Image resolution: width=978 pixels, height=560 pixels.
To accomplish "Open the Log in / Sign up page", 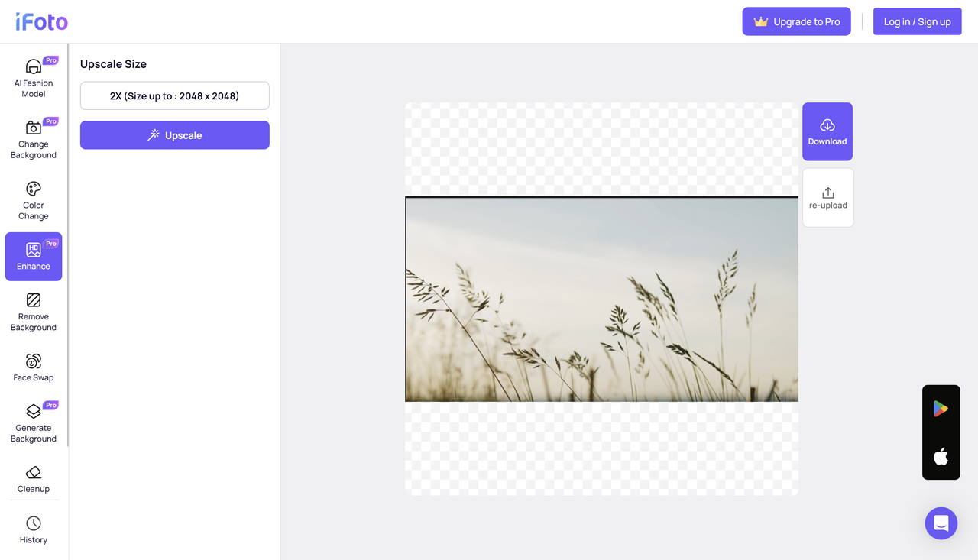I will pos(917,21).
